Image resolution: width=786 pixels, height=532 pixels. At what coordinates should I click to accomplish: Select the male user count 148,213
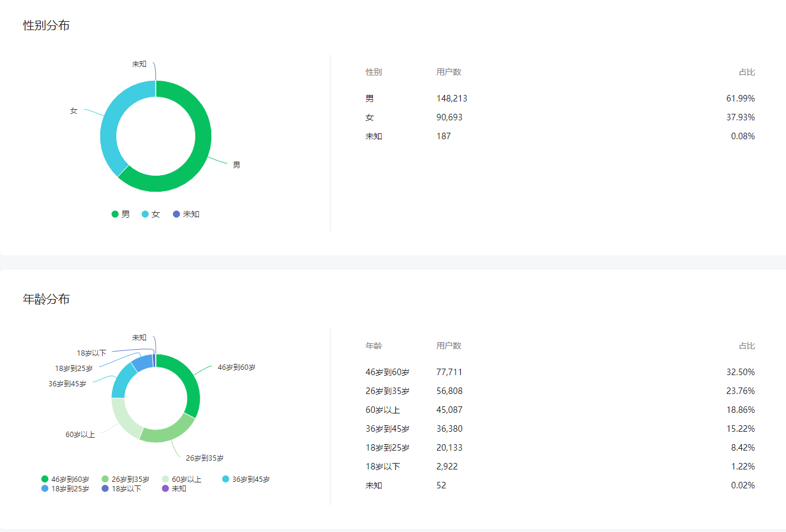(x=452, y=98)
